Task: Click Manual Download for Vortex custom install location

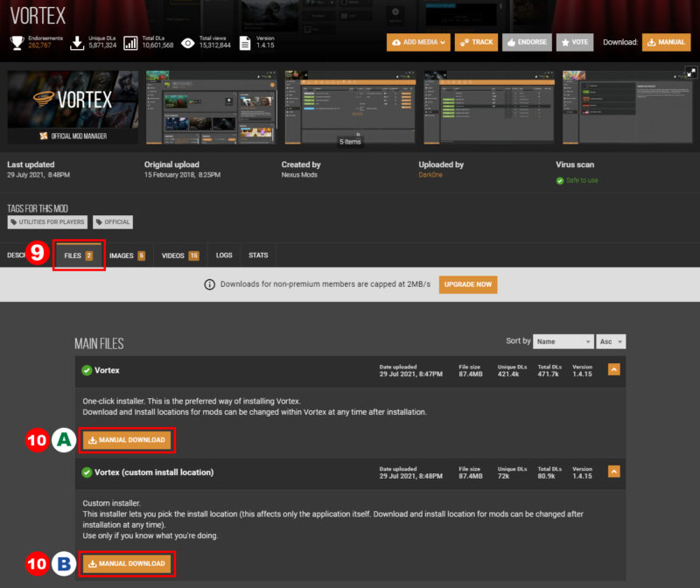Action: [x=127, y=563]
